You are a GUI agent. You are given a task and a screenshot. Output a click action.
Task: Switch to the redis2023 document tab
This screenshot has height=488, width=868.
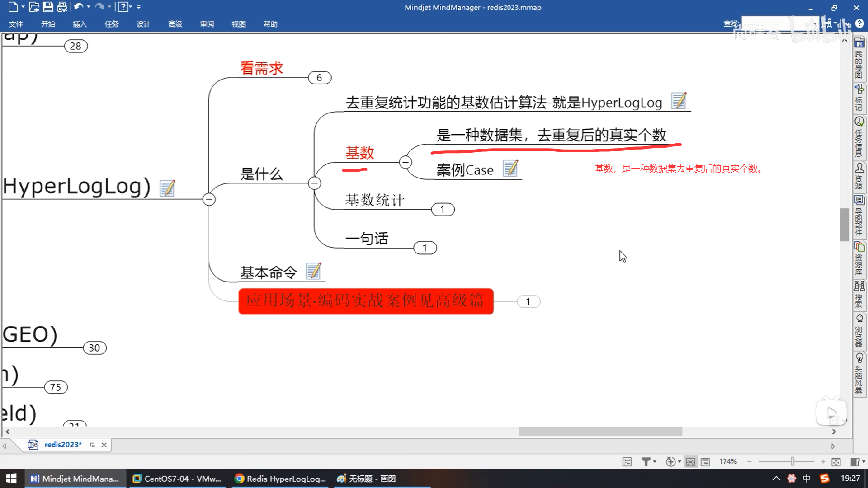coord(63,445)
